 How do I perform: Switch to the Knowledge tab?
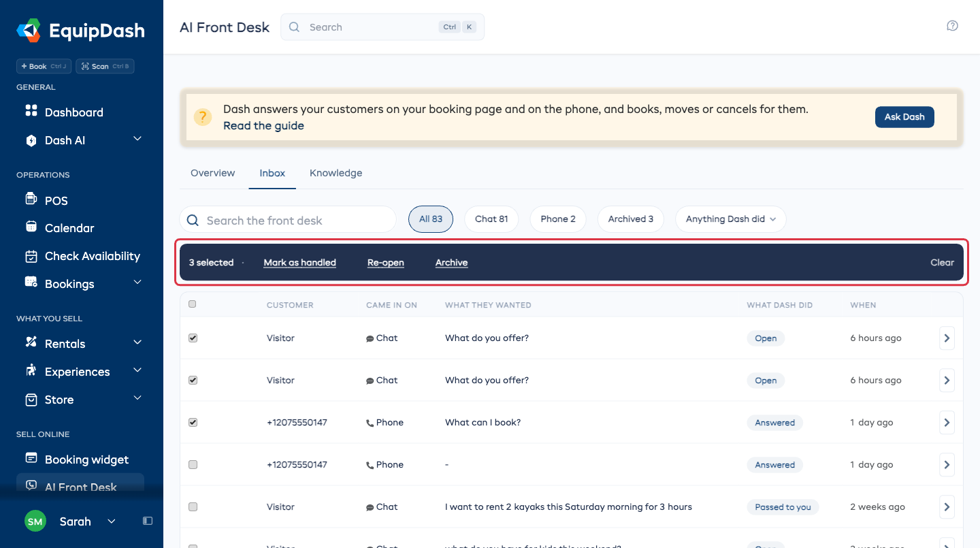336,173
